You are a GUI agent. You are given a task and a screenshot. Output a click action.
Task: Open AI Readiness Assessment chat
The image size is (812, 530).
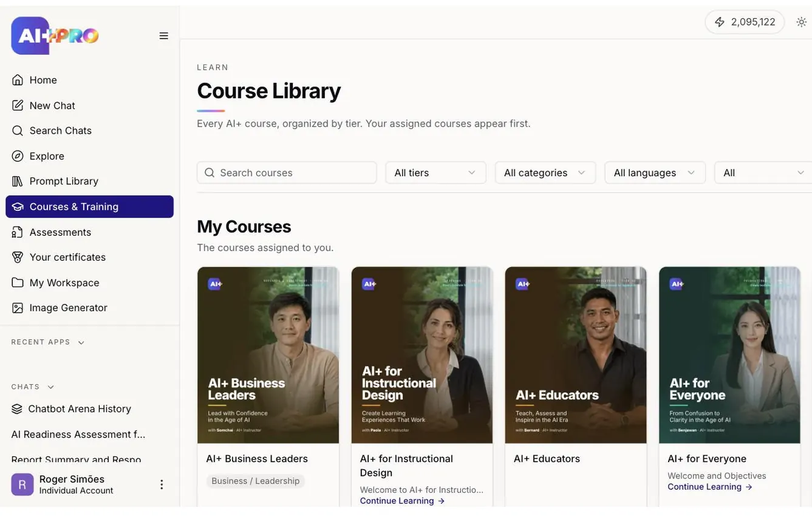click(79, 435)
